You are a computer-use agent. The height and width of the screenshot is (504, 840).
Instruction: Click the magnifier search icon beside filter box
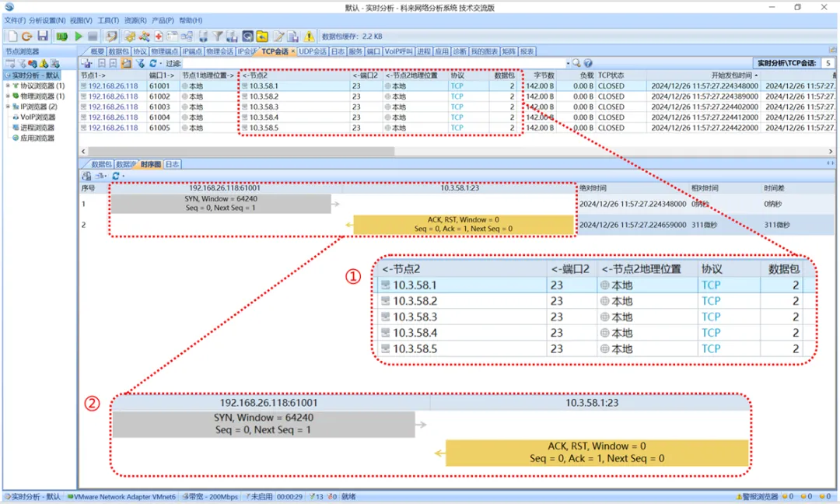coord(576,63)
